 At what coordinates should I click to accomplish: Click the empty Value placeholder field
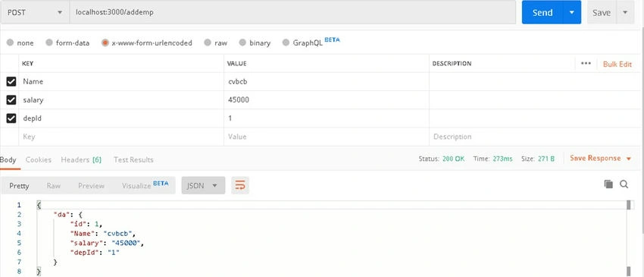(326, 137)
